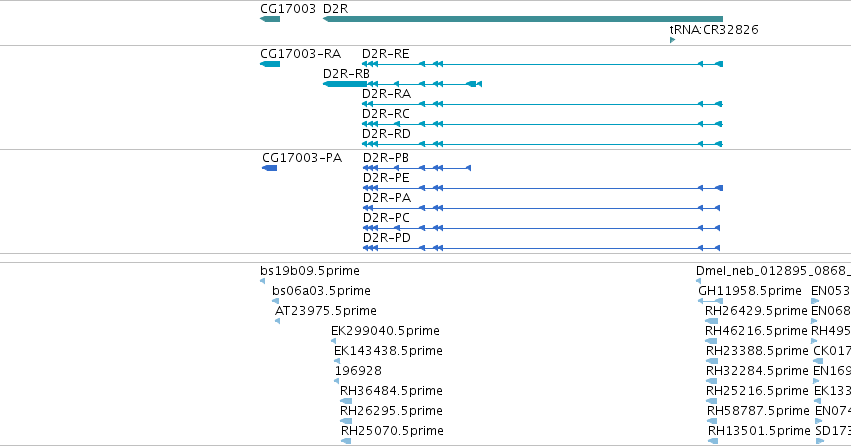
Task: Select the CG17003-RA transcript glyph
Action: point(270,64)
